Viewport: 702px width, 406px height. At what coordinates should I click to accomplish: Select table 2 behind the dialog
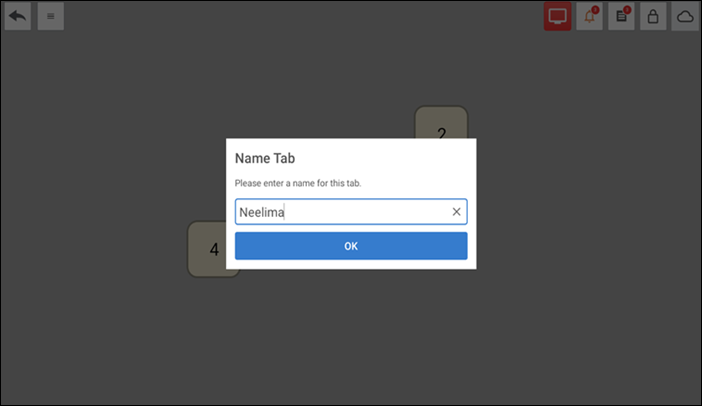[x=441, y=122]
